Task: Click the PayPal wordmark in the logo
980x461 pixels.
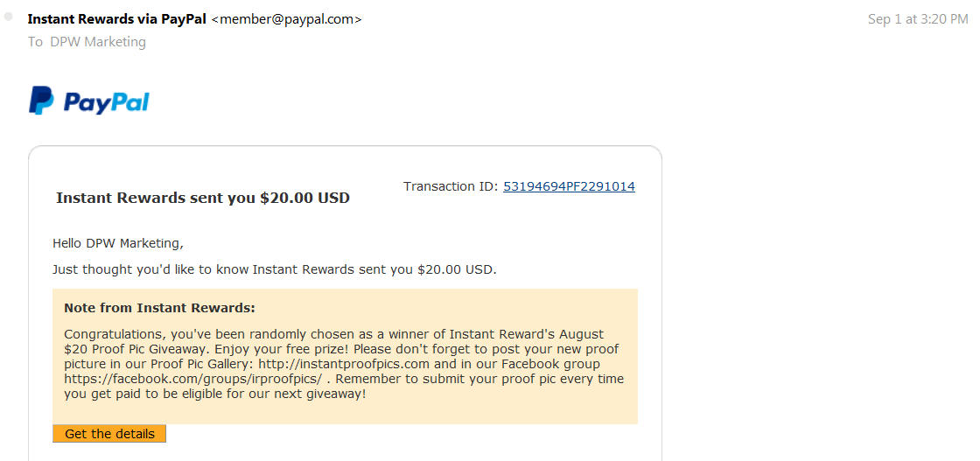Action: (x=106, y=101)
